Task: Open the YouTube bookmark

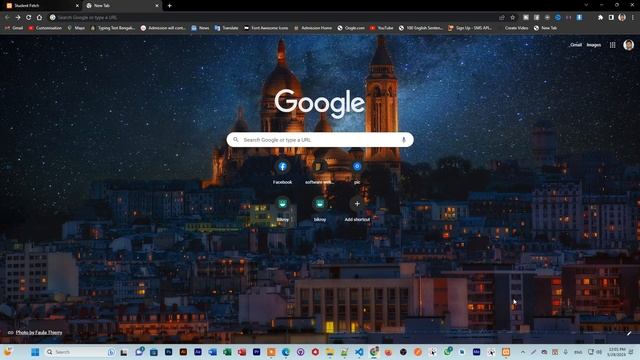Action: (382, 28)
